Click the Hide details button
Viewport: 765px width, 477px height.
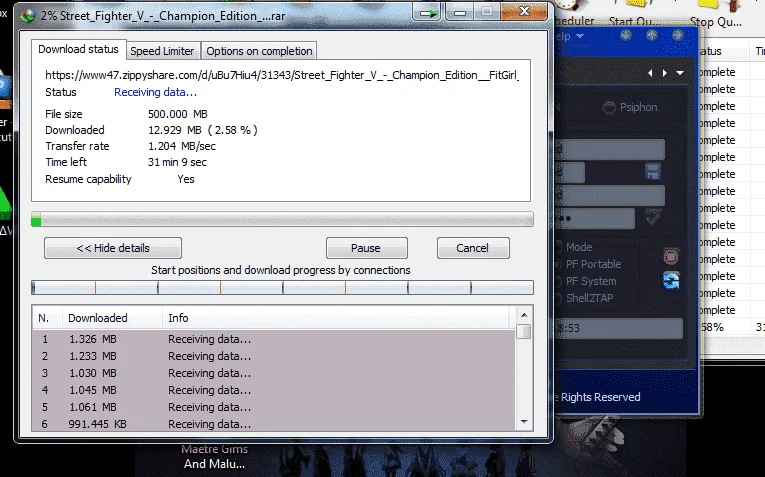(113, 248)
